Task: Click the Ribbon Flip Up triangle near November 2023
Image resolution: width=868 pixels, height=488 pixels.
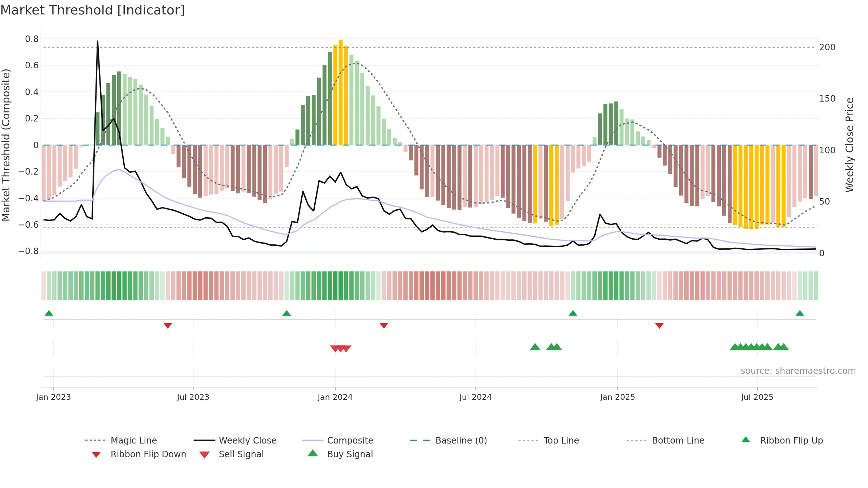Action: pyautogui.click(x=286, y=313)
